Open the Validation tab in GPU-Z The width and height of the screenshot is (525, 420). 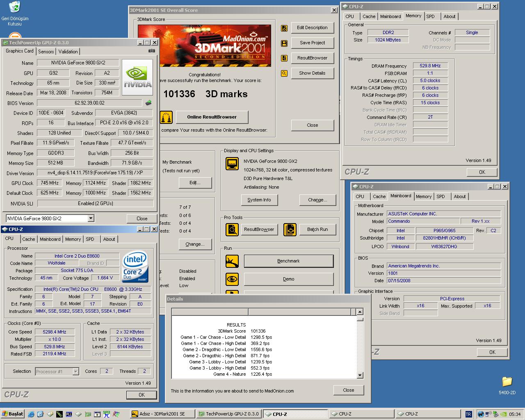coord(68,52)
